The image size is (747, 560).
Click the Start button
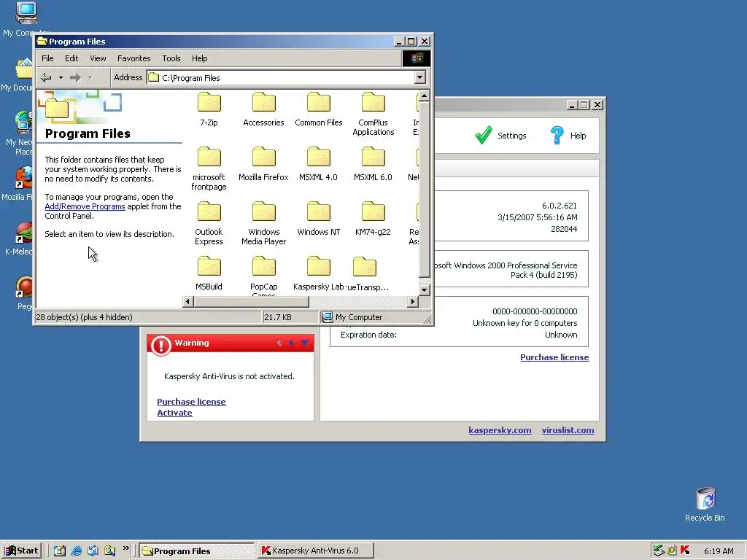click(x=21, y=551)
